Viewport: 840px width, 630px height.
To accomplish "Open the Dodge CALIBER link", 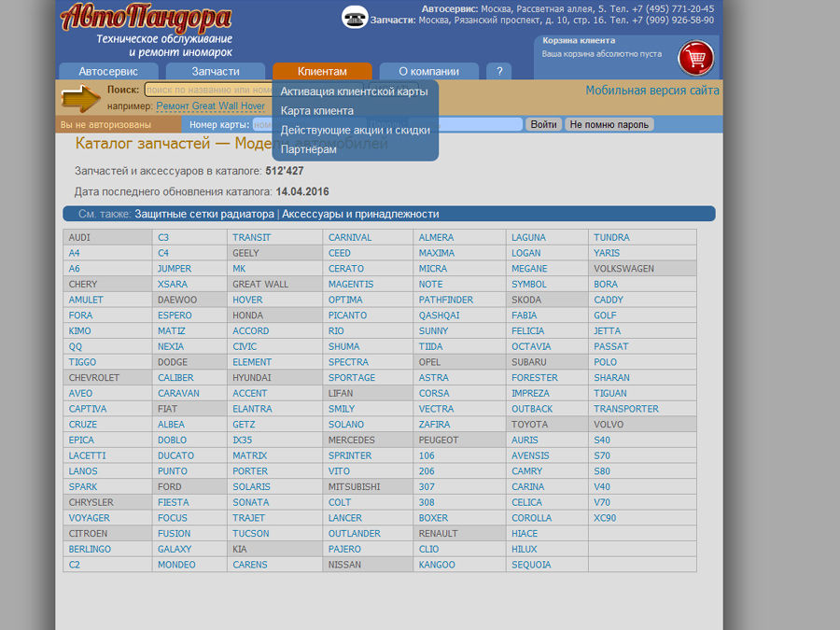I will [175, 378].
